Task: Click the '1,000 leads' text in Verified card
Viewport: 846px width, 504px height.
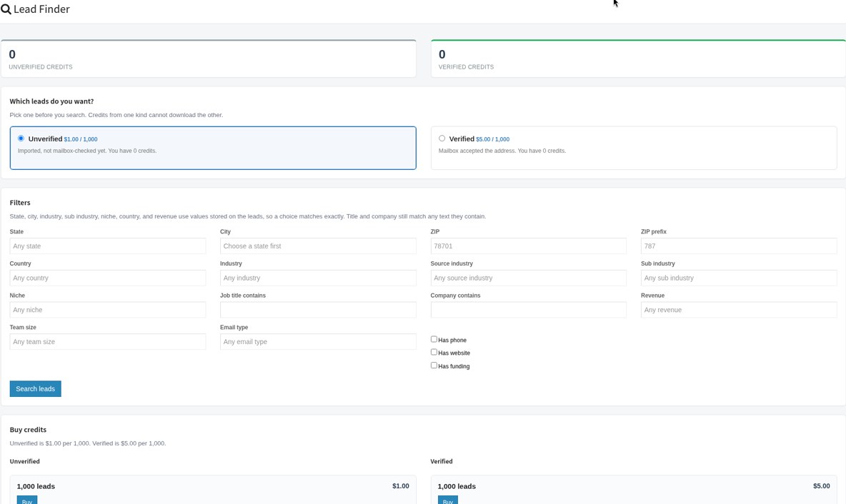Action: coord(457,486)
